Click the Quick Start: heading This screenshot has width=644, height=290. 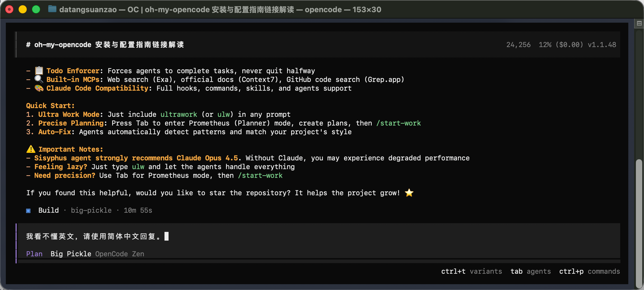50,105
